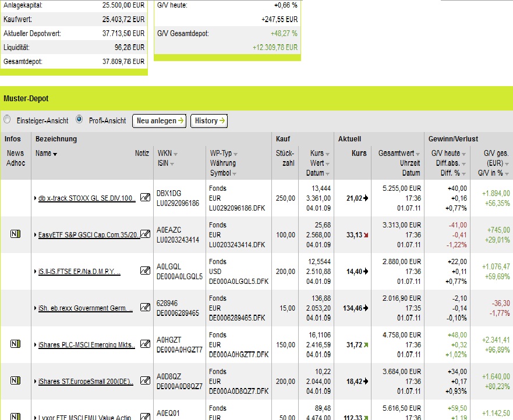Sort by Kauf Kurs column arrow
Screen dimensions: 513x420
pyautogui.click(x=327, y=154)
